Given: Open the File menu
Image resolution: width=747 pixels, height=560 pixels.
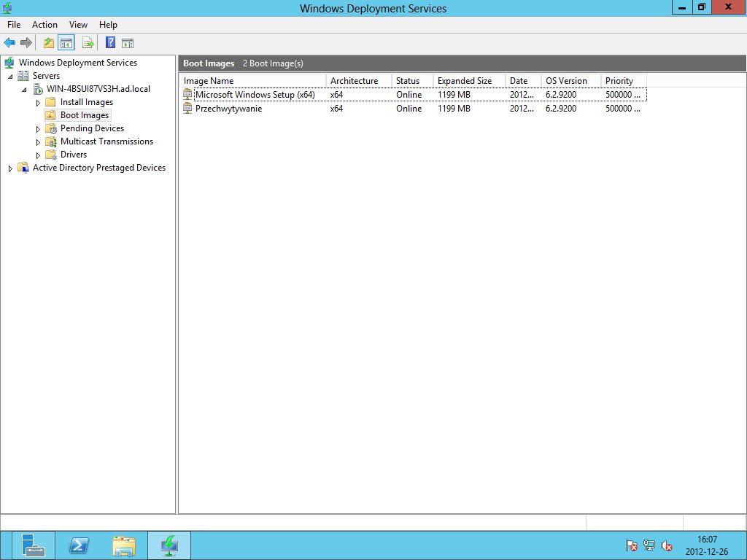Looking at the screenshot, I should click(14, 25).
